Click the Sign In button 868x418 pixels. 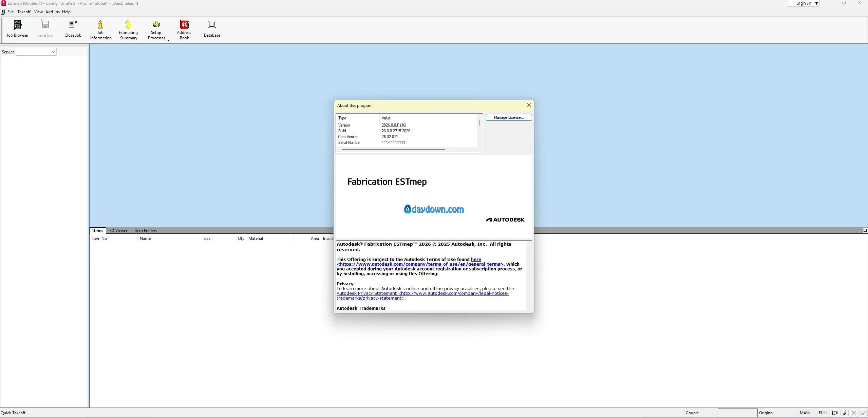pyautogui.click(x=804, y=3)
